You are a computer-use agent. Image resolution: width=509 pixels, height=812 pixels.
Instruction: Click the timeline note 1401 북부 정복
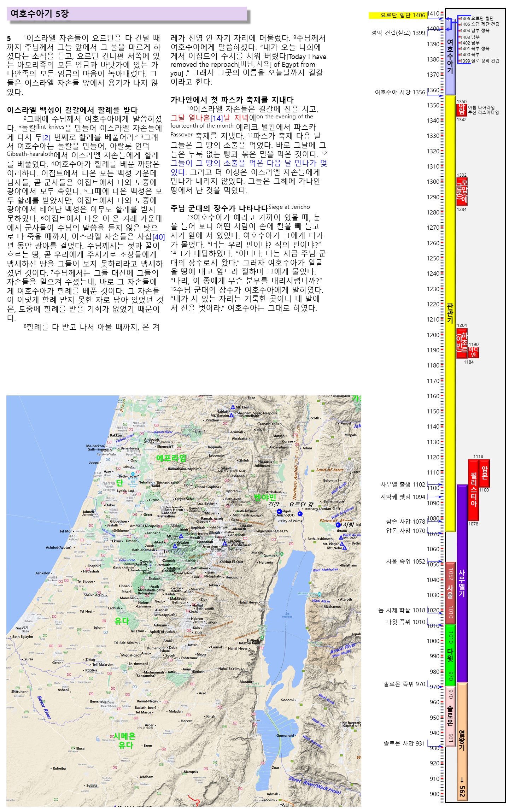tap(475, 48)
